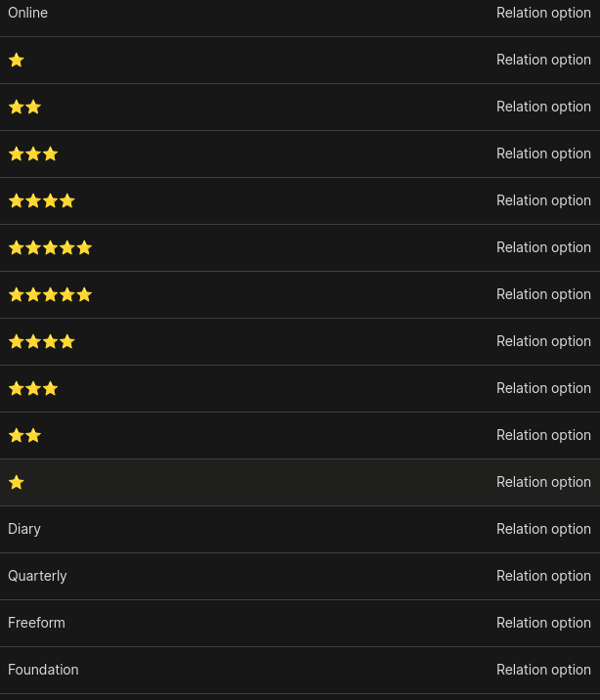Viewport: 600px width, 700px height.
Task: Pick the second five-star option in the list
Action: 300,294
